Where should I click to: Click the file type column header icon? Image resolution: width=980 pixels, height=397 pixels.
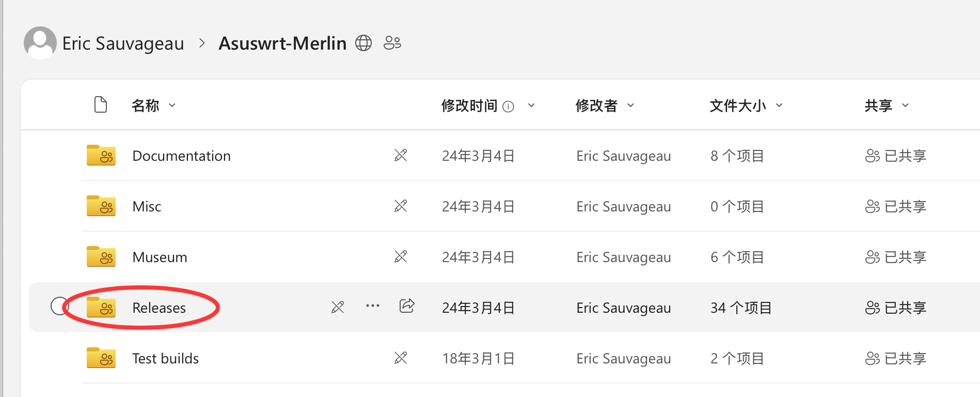pos(101,104)
